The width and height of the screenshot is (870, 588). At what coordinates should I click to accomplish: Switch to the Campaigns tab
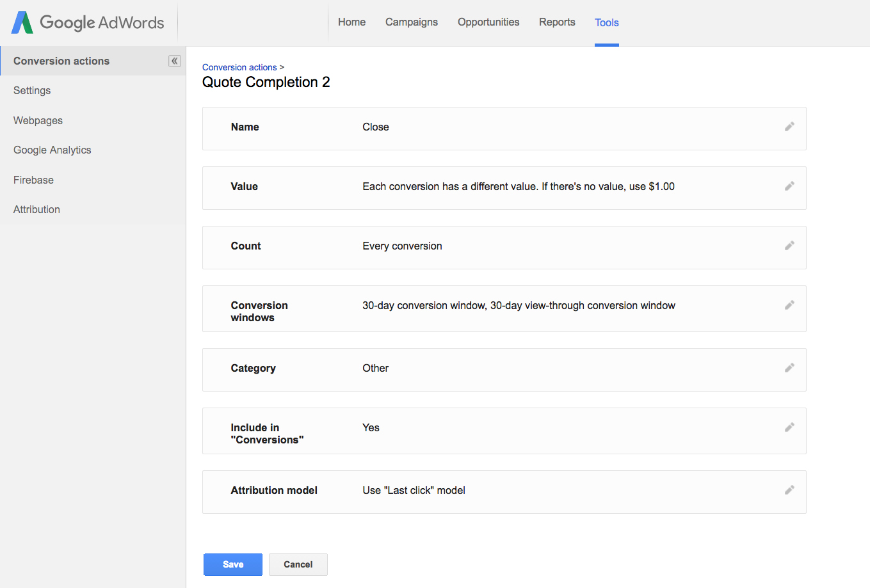click(412, 22)
